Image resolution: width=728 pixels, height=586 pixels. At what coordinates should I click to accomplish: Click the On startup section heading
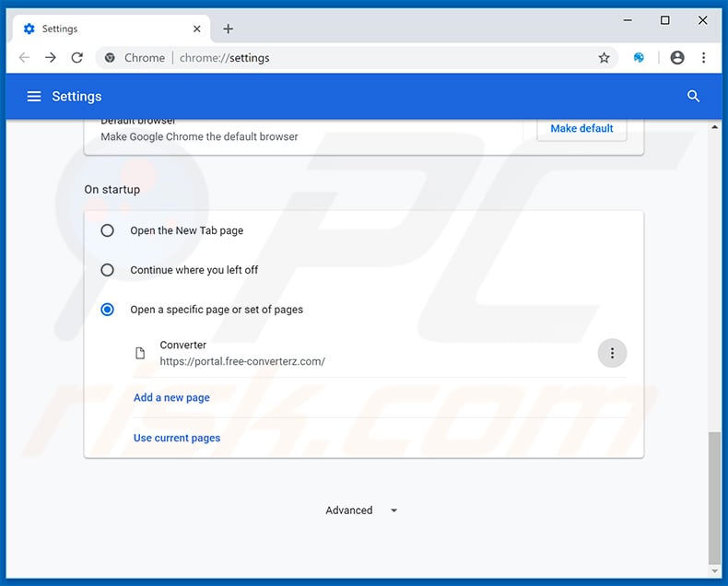[x=112, y=190]
